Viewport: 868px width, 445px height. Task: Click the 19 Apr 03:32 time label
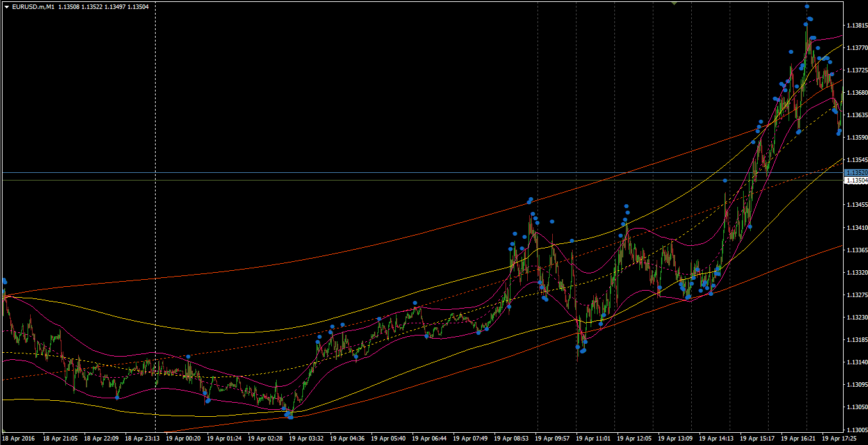pos(307,439)
